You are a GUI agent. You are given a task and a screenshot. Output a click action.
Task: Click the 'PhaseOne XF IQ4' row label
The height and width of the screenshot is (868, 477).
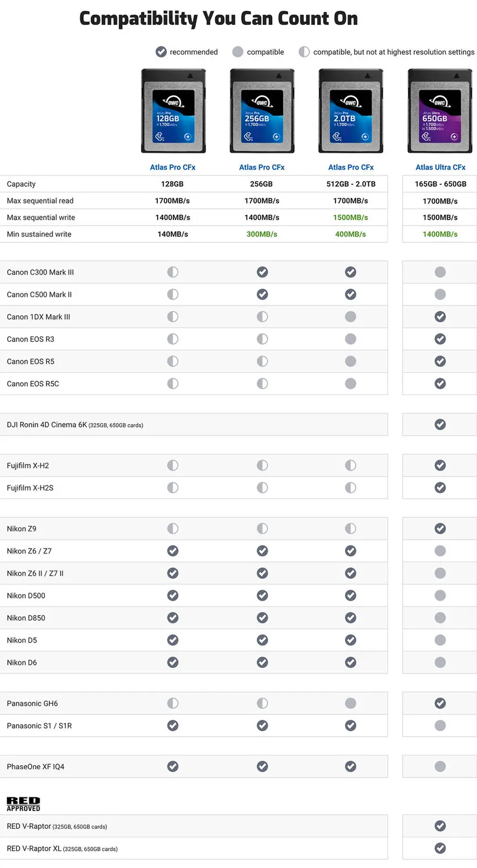(35, 767)
